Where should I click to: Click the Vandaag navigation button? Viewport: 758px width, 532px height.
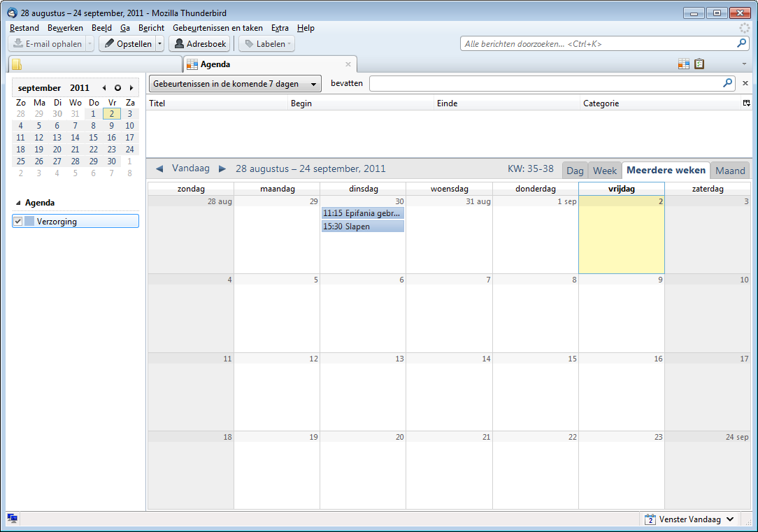190,168
